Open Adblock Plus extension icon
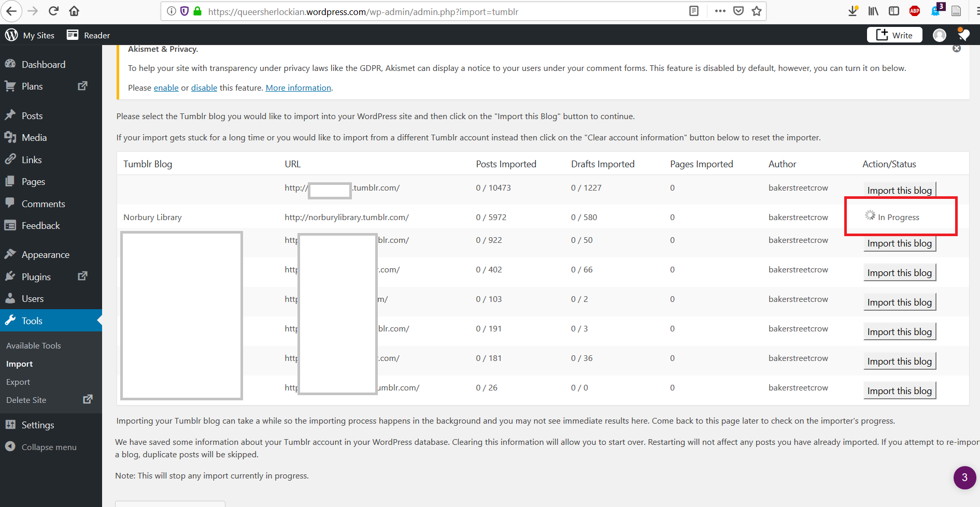 [x=915, y=11]
